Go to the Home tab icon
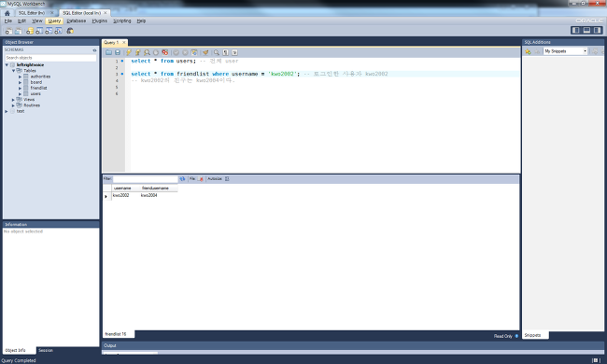The height and width of the screenshot is (364, 607). click(x=7, y=13)
